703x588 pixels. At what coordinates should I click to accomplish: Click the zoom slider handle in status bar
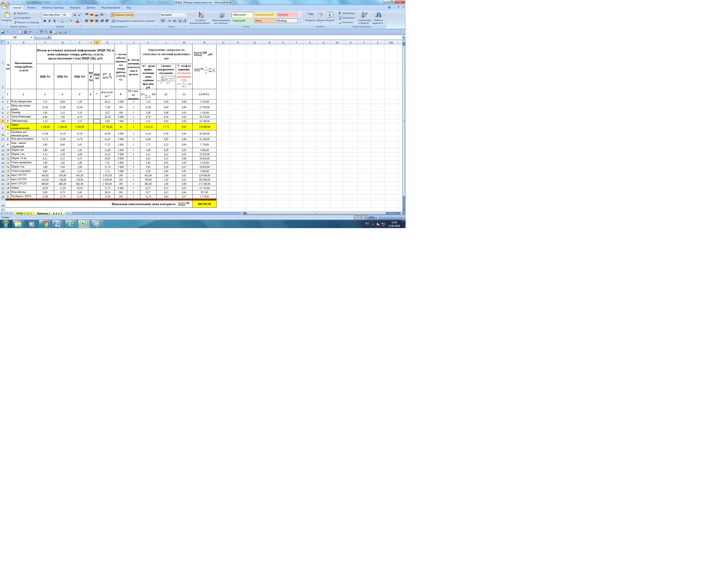coord(390,217)
